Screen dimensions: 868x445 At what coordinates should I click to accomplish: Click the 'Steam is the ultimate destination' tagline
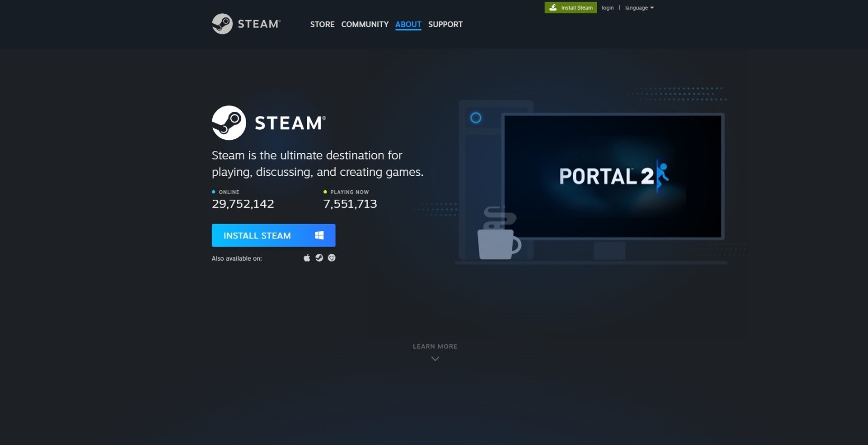[318, 164]
